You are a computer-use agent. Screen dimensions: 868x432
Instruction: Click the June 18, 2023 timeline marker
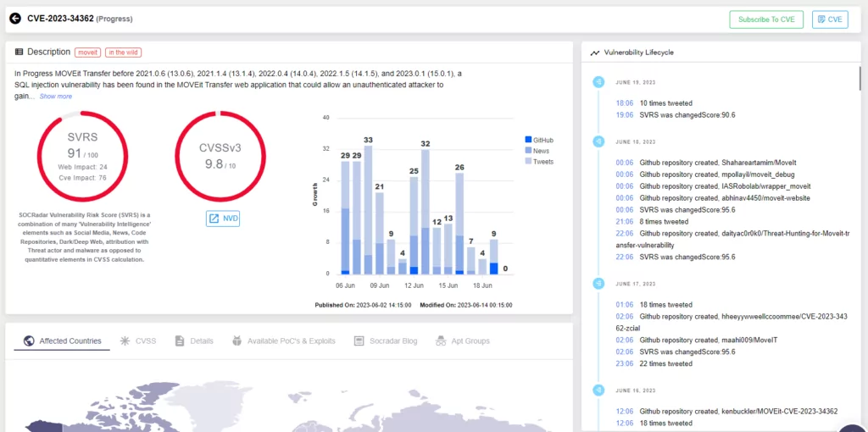(598, 141)
